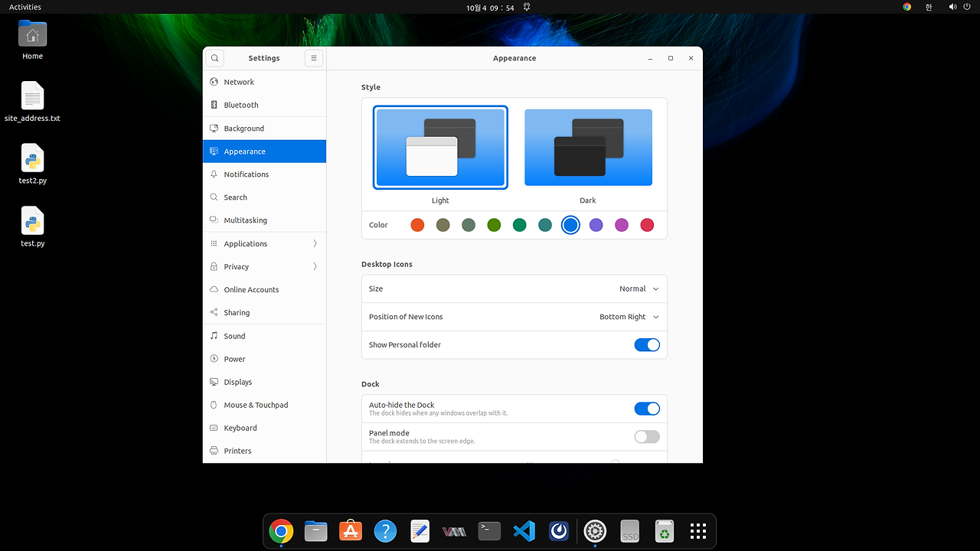Open the icon Size dropdown

pyautogui.click(x=639, y=289)
